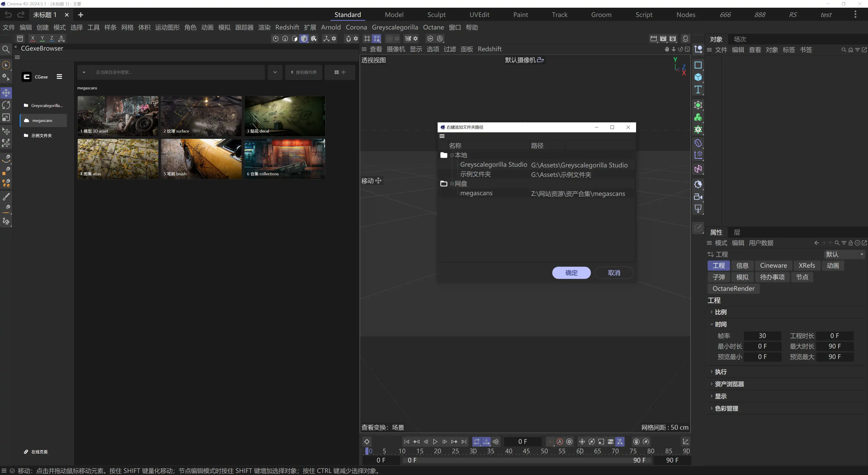Select the megascans folder in sidebar
Screen dimensions: 868x475
[43, 120]
